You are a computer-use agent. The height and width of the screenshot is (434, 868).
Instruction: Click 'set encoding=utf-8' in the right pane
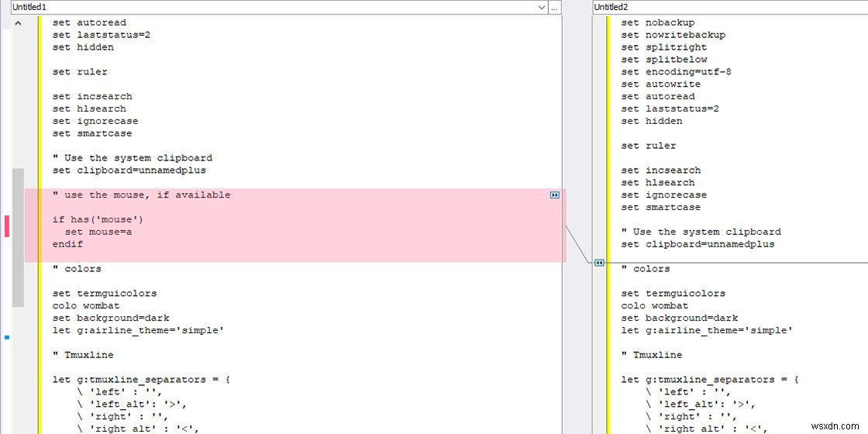[x=676, y=72]
